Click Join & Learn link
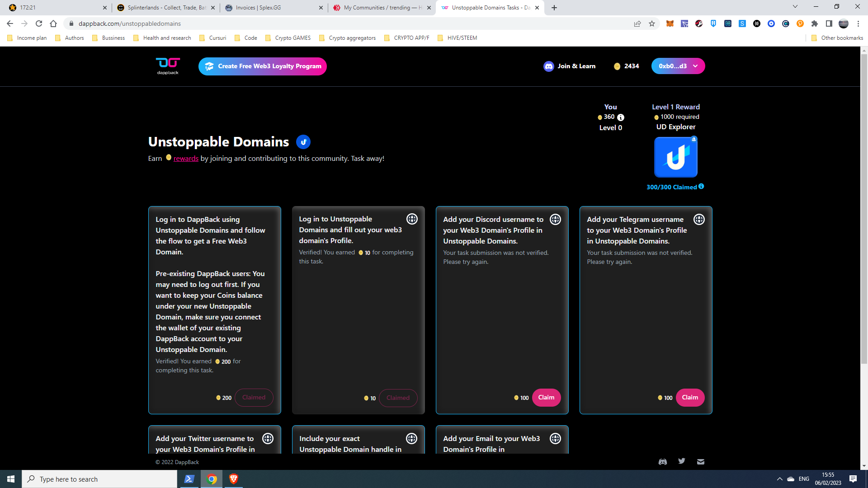 (576, 66)
